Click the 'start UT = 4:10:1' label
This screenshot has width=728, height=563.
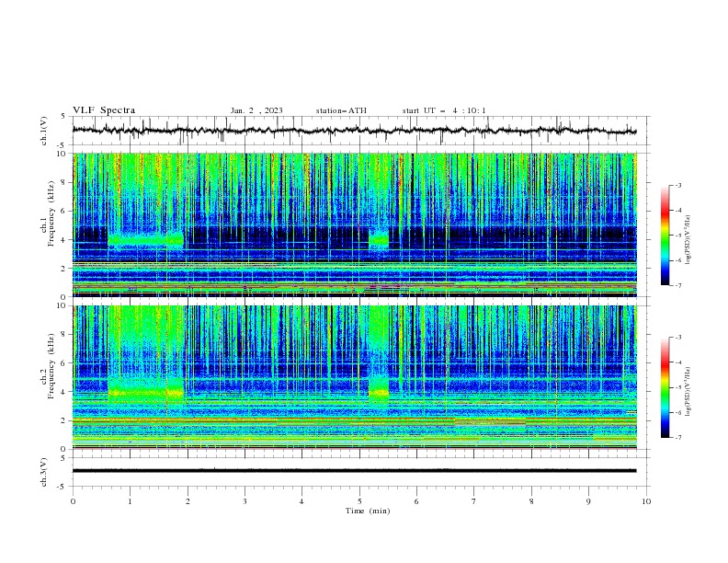click(x=444, y=110)
